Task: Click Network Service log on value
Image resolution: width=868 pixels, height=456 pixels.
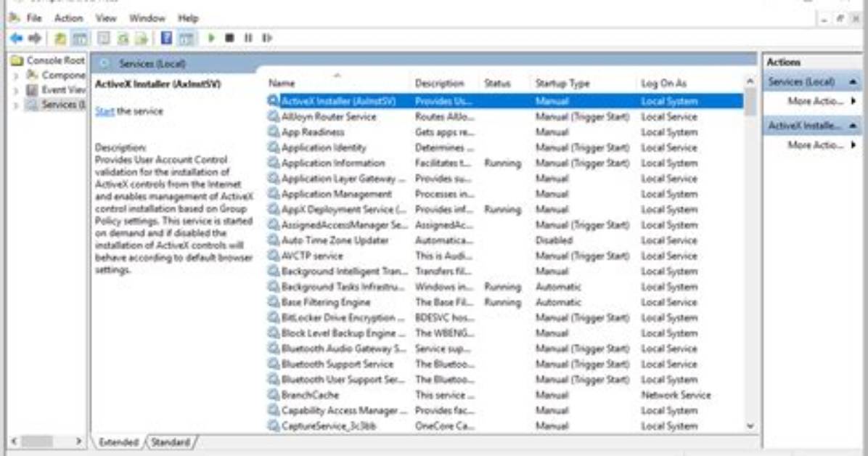Action: click(x=676, y=395)
